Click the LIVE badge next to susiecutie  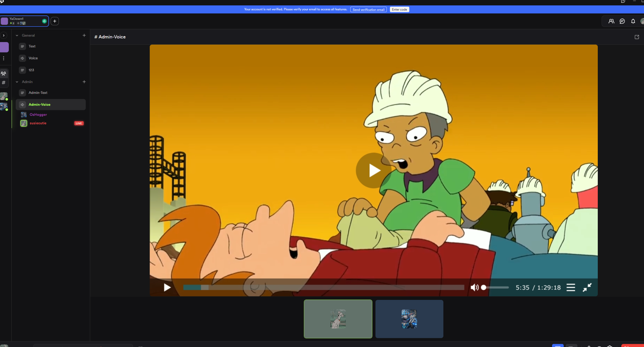(79, 123)
